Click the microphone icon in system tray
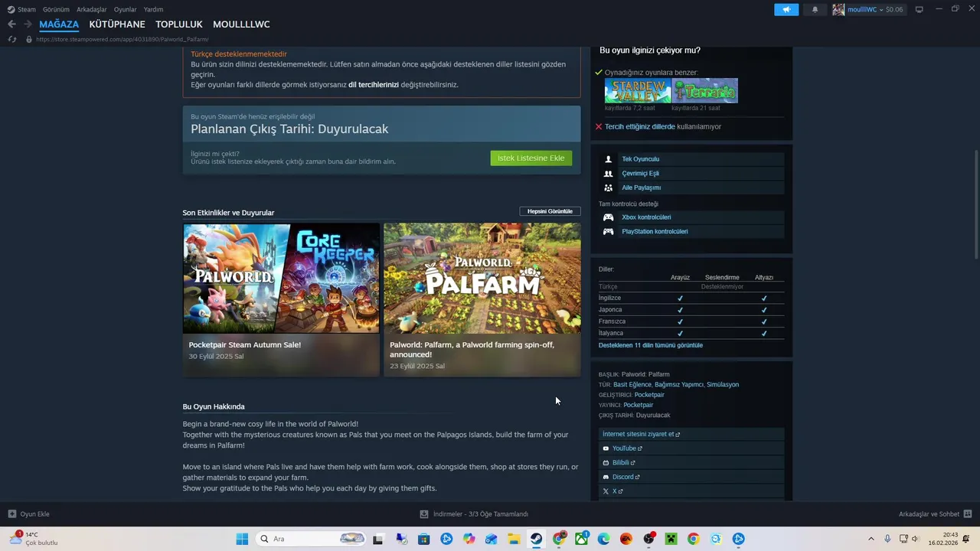 (887, 539)
